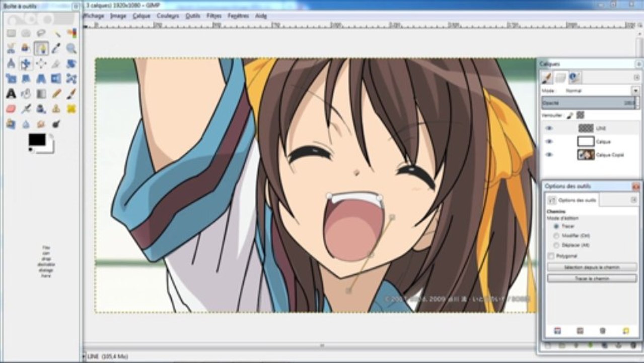Select the Scale tool
This screenshot has width=644, height=363.
tap(11, 79)
